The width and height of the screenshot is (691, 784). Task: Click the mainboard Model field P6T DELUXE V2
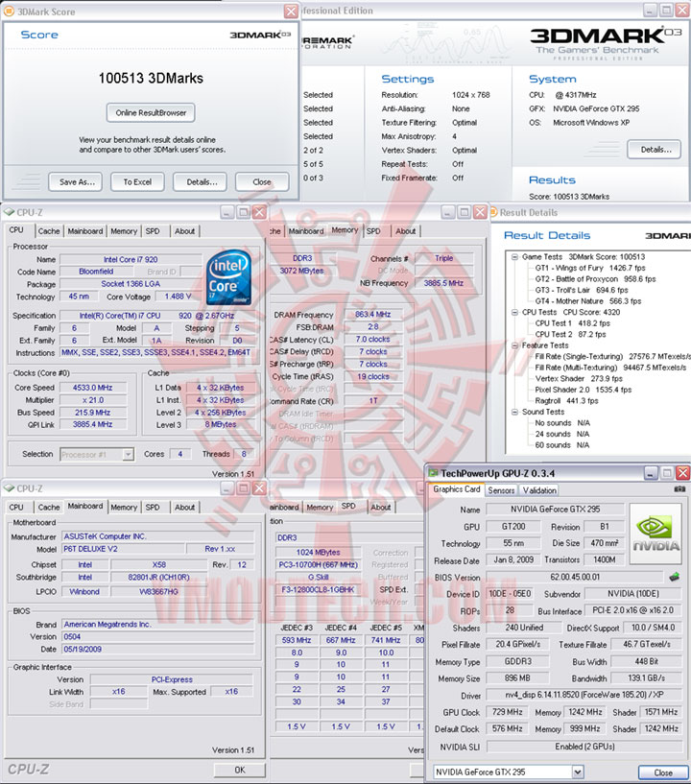click(x=124, y=549)
